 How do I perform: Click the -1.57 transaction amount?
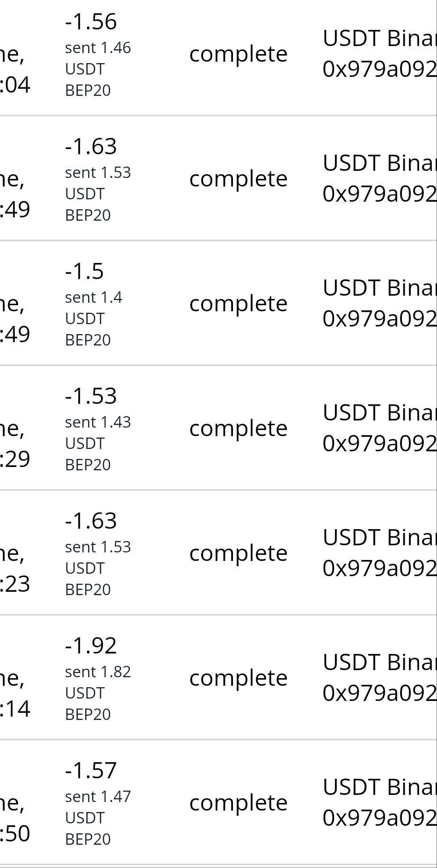coord(91,771)
